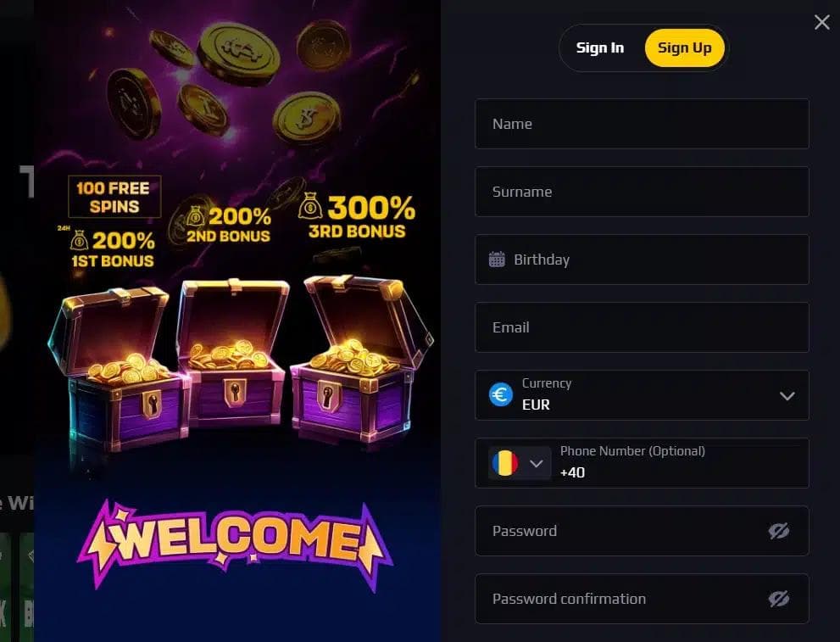The width and height of the screenshot is (840, 642).
Task: Click the euro symbol icon next to Currency
Action: pos(500,394)
